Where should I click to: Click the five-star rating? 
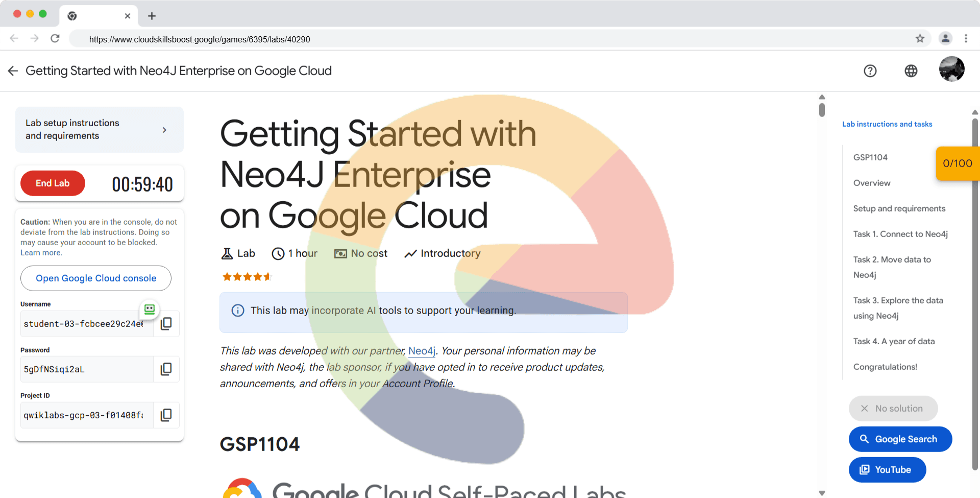click(x=247, y=277)
